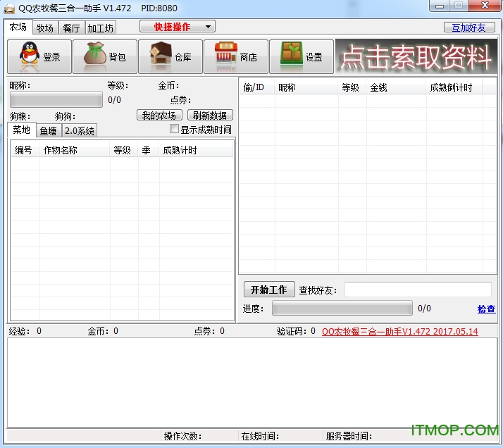The width and height of the screenshot is (503, 448).
Task: Enable the 显示成熟时间 checkbox
Action: (x=175, y=130)
